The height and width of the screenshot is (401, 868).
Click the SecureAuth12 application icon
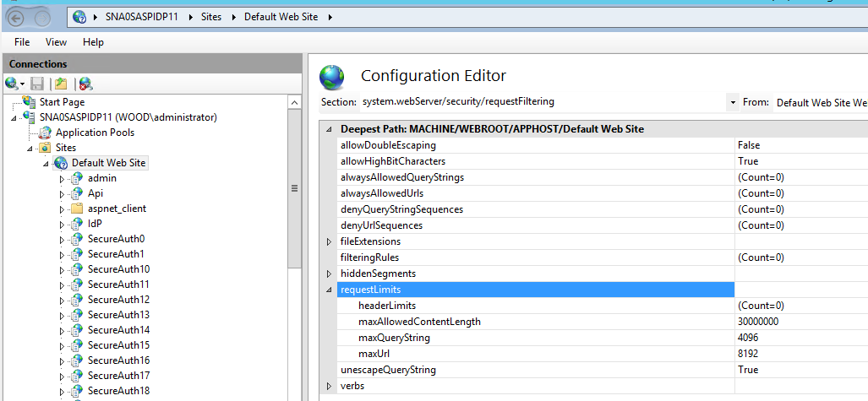tap(78, 300)
